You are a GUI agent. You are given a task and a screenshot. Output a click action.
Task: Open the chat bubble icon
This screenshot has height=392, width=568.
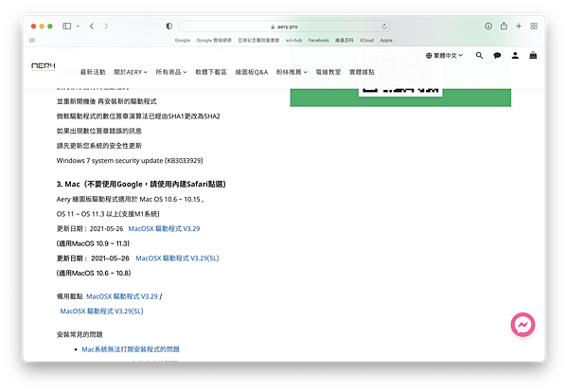(497, 56)
